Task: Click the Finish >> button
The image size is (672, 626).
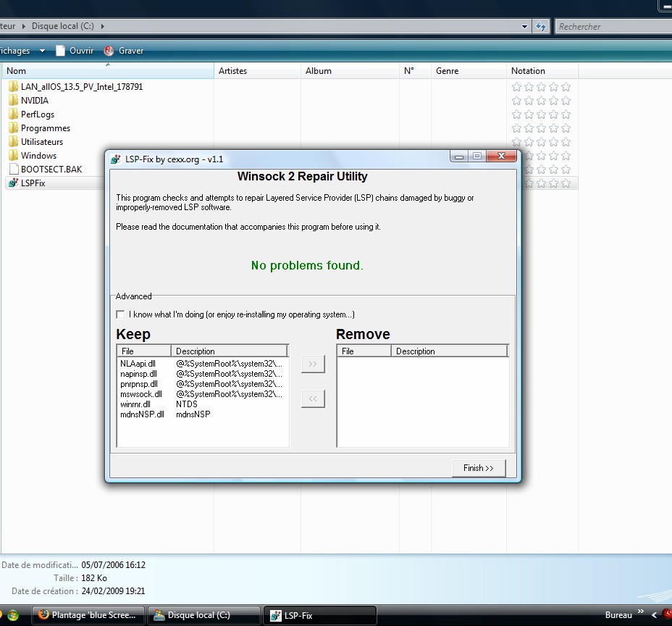Action: [479, 468]
